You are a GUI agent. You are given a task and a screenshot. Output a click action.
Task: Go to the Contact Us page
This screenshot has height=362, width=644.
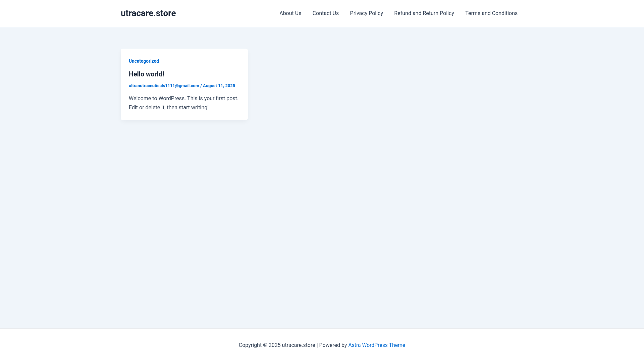coord(325,13)
